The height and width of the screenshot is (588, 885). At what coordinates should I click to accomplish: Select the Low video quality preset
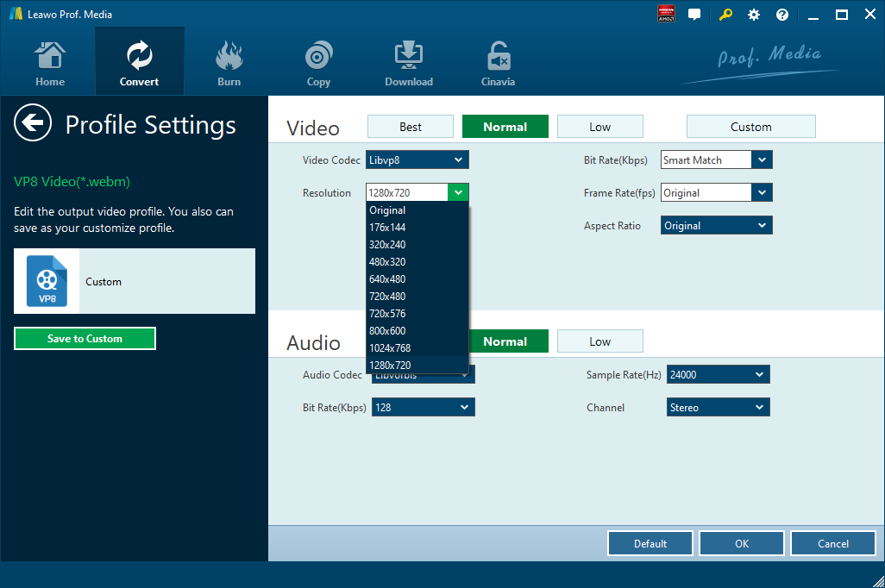pyautogui.click(x=600, y=127)
